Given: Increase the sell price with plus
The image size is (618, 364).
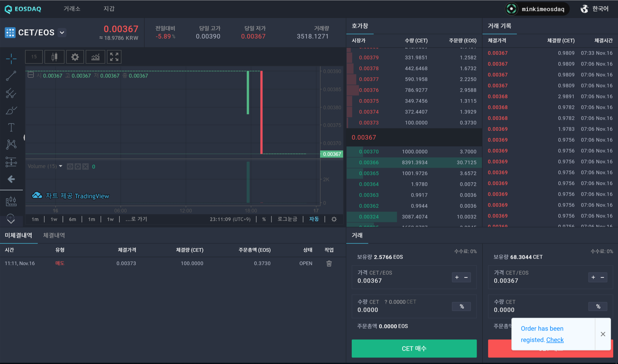Looking at the screenshot, I should [593, 277].
